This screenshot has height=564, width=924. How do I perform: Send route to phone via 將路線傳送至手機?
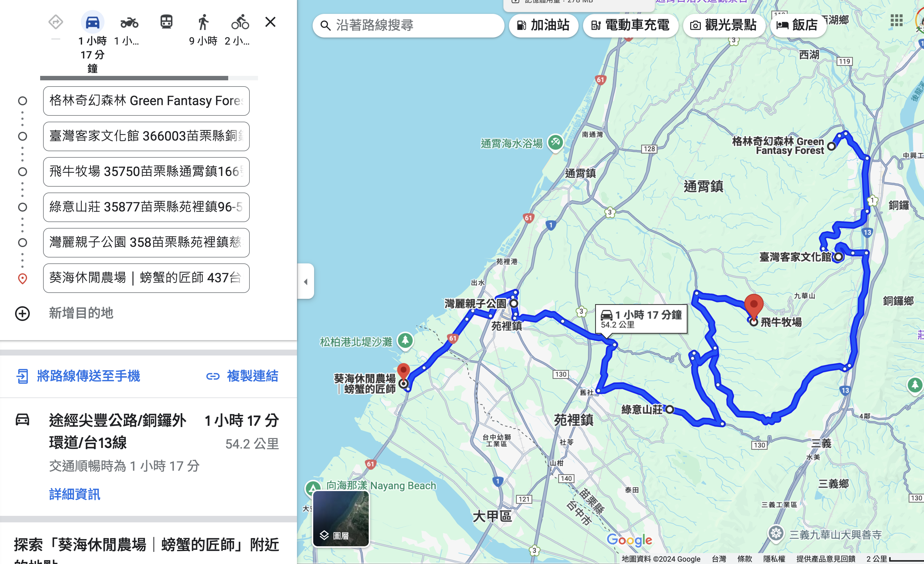(88, 376)
